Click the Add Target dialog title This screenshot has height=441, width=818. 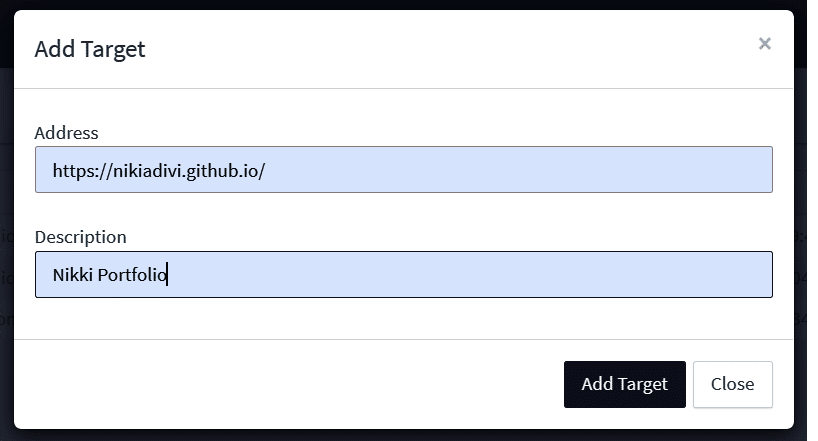coord(90,50)
